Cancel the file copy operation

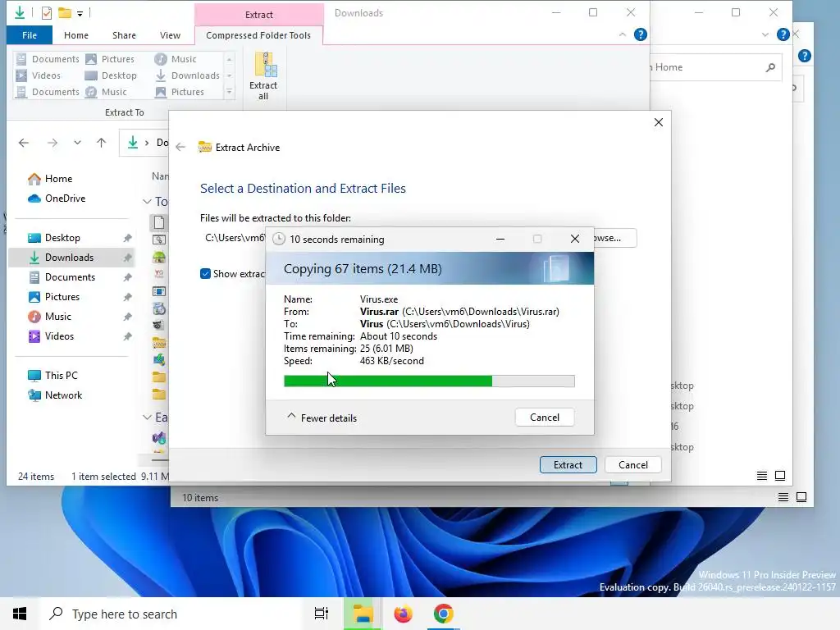pos(545,418)
